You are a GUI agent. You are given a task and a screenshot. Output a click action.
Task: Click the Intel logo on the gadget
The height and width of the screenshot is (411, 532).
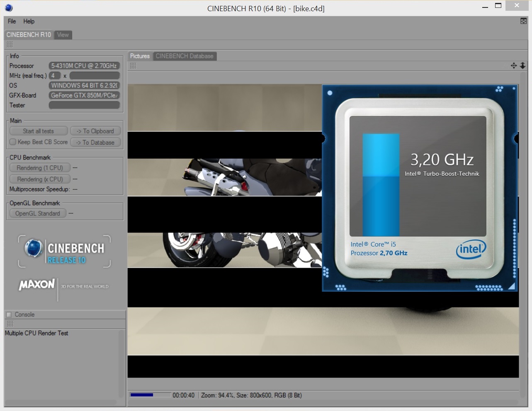click(471, 249)
